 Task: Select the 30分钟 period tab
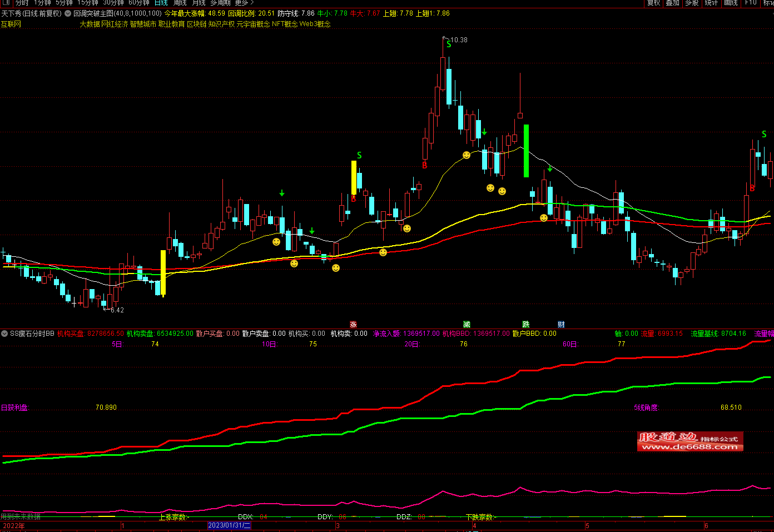113,3
